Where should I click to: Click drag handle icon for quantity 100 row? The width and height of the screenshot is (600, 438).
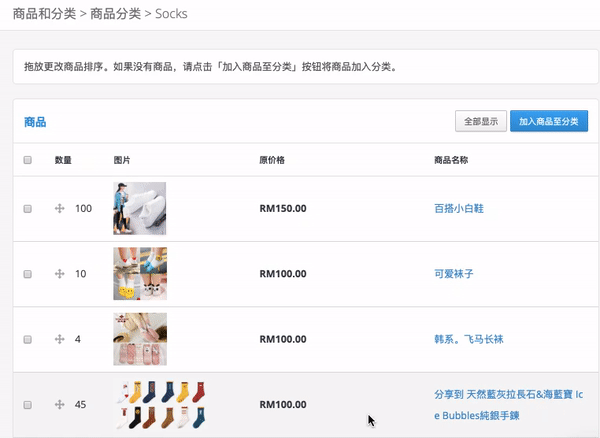[59, 208]
